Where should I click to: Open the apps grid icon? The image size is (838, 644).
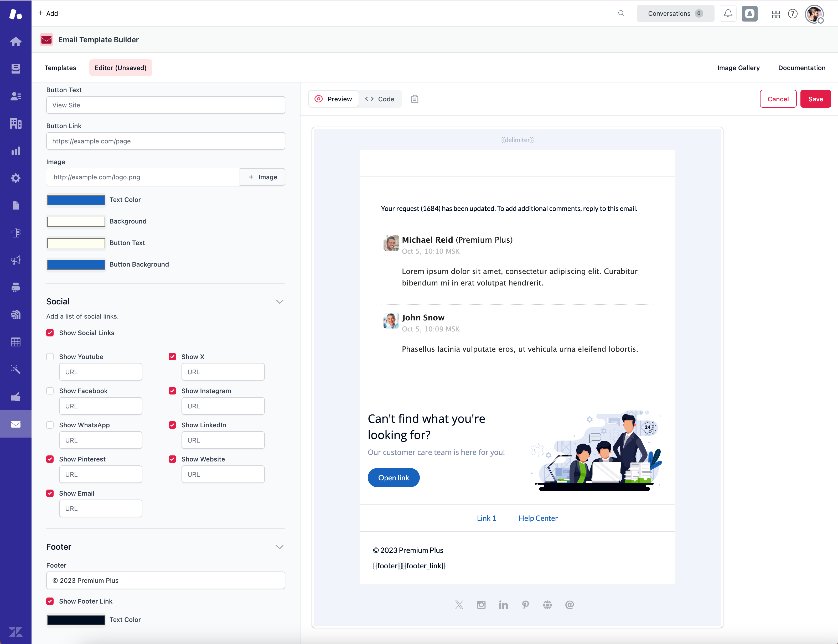(x=775, y=14)
